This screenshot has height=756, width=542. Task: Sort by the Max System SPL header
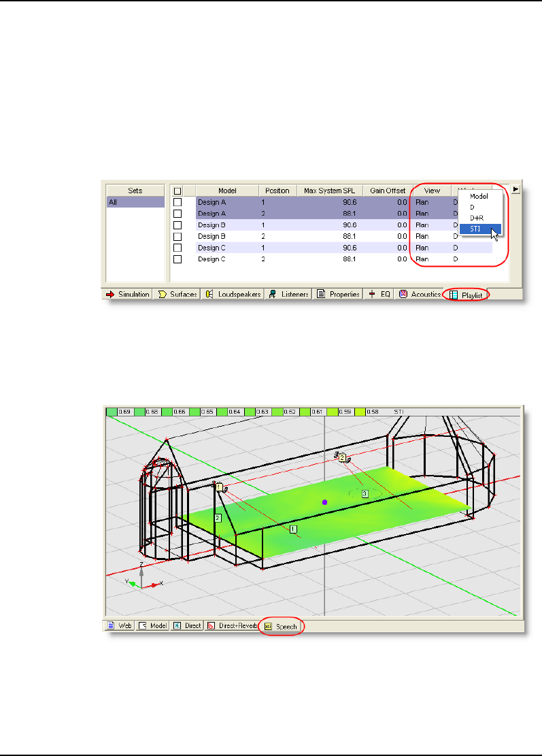330,191
